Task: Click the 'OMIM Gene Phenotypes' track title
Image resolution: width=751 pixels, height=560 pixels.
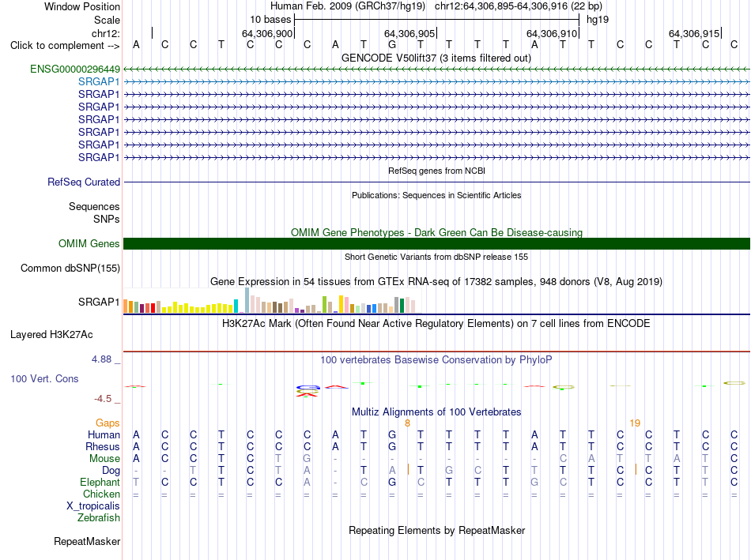Action: (436, 233)
